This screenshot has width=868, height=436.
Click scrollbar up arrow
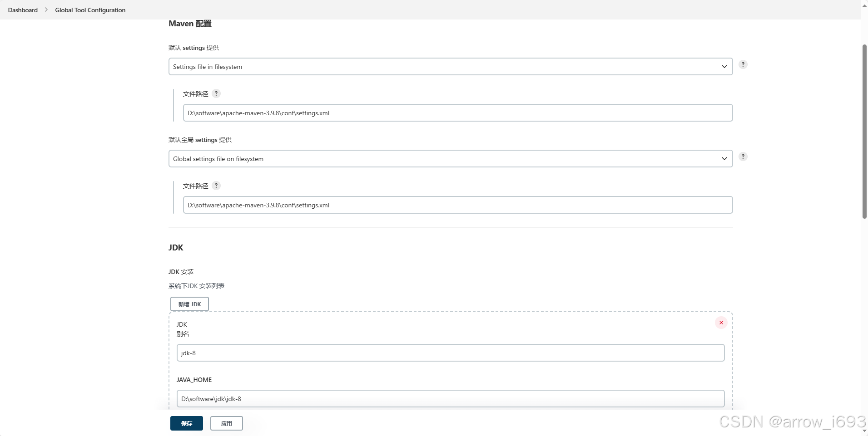coord(864,5)
